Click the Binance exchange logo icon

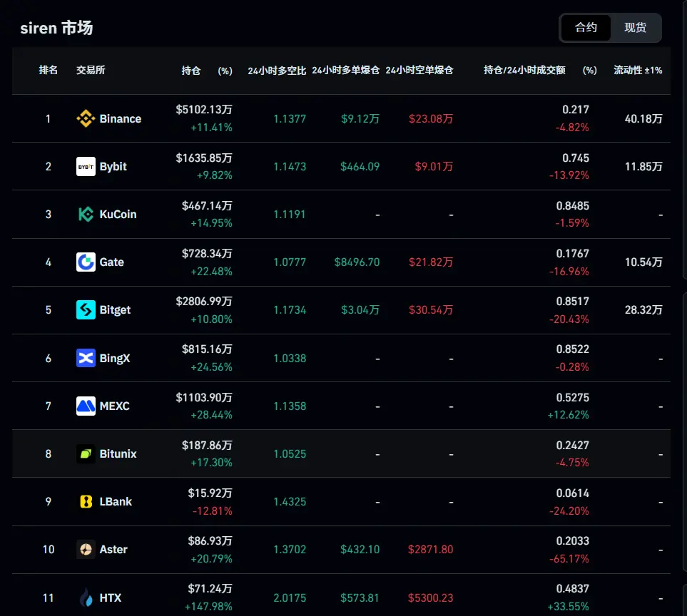(x=86, y=118)
